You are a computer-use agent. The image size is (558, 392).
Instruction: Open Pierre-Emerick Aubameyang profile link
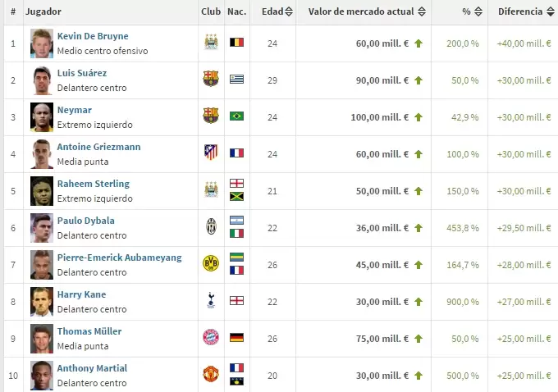tap(119, 258)
